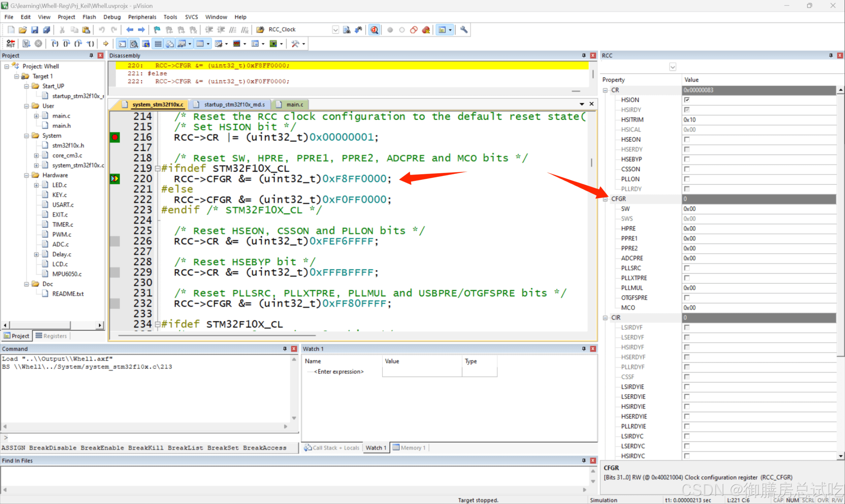This screenshot has height=504, width=845.
Task: Switch to the Memory 1 tab
Action: [x=409, y=448]
